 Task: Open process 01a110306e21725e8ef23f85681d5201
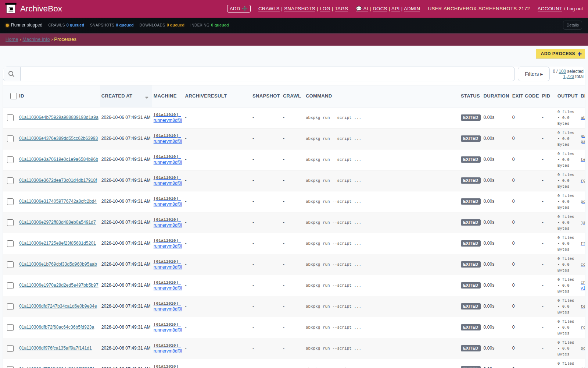point(57,243)
